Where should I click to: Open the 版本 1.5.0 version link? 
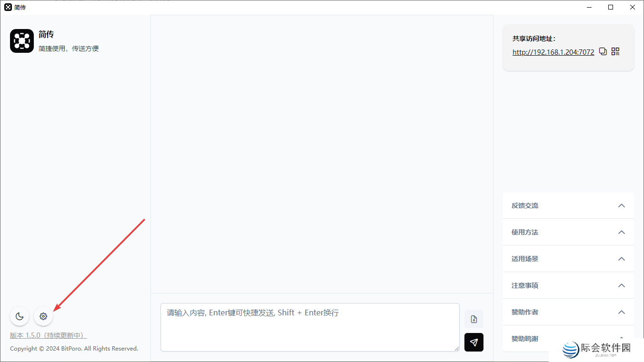48,335
